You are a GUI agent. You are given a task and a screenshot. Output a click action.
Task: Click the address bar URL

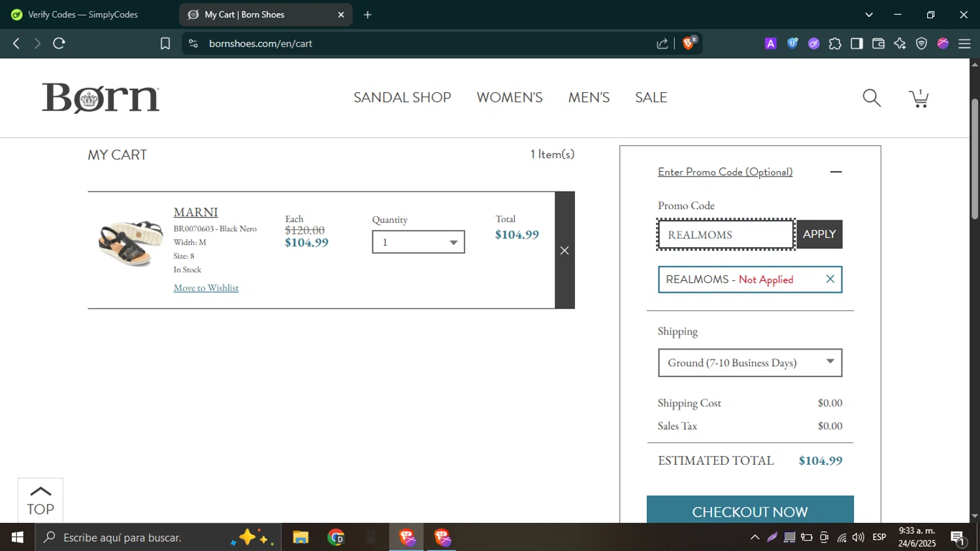coord(261,43)
